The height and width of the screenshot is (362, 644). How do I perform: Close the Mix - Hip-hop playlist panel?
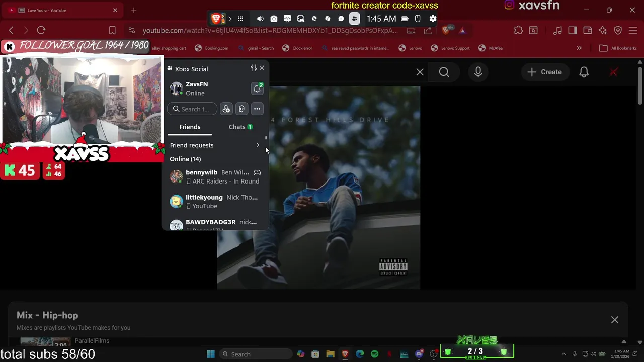(615, 320)
